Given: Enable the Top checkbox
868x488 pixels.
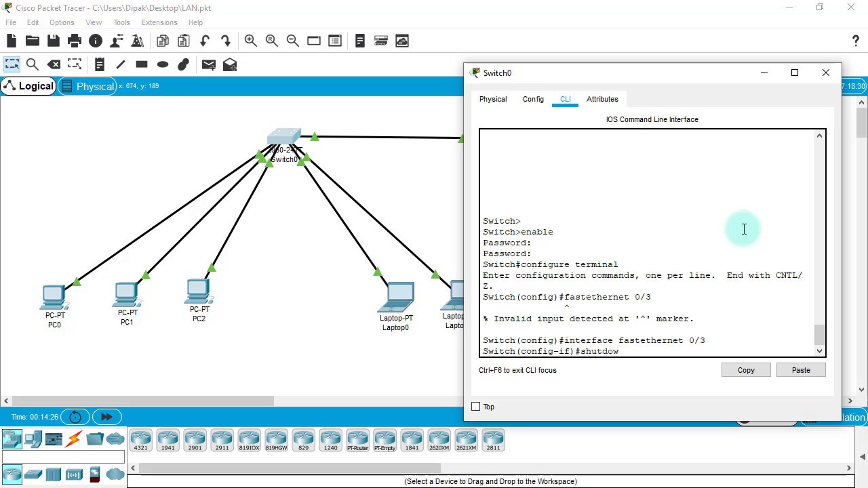Looking at the screenshot, I should coord(476,407).
